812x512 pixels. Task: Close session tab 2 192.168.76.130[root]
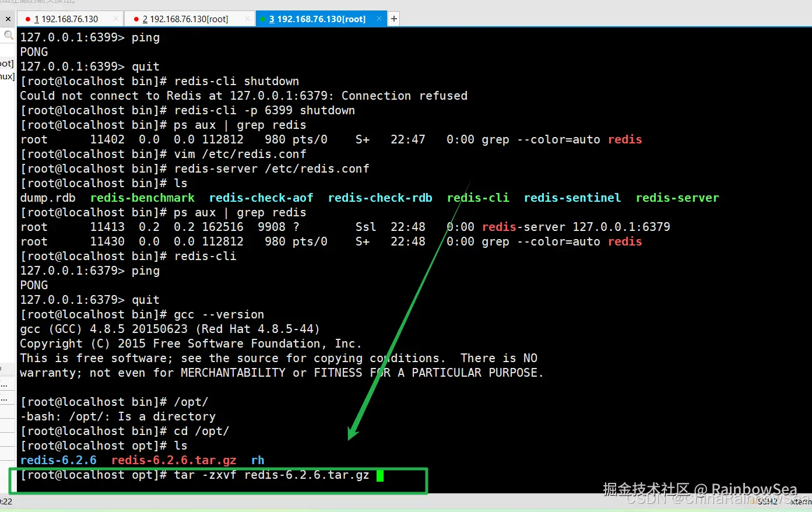click(x=247, y=19)
